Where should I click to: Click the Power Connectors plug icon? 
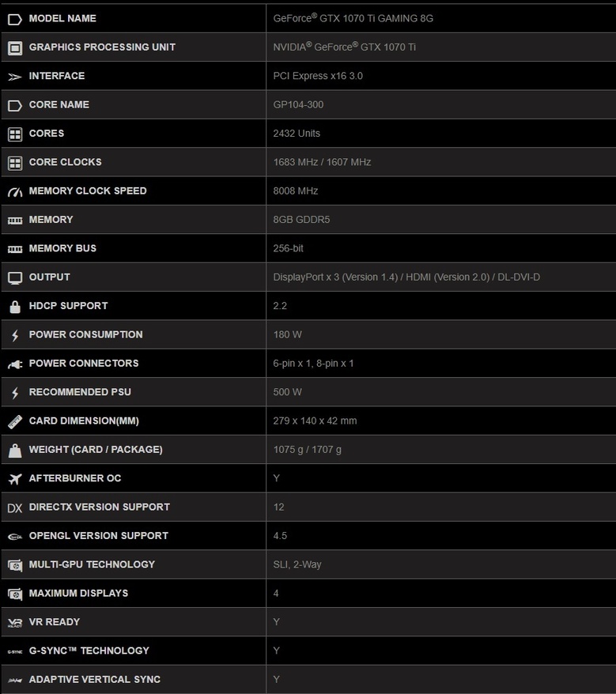pyautogui.click(x=14, y=364)
